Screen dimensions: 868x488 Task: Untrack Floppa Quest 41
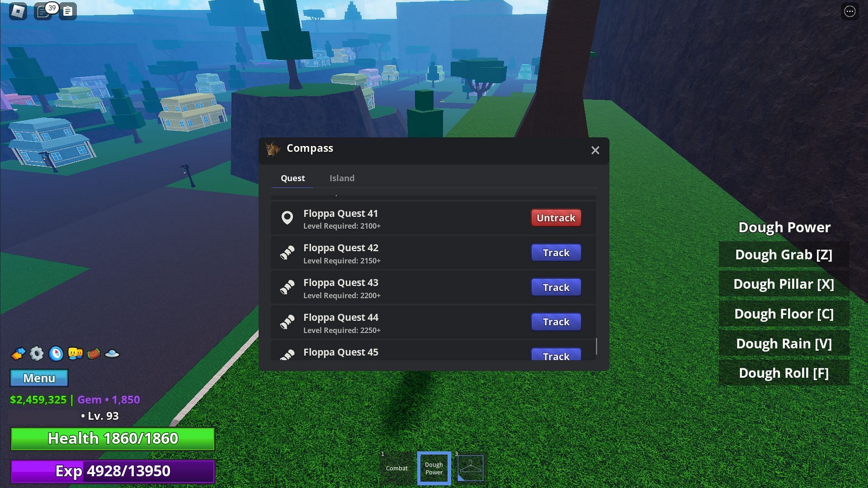click(556, 217)
